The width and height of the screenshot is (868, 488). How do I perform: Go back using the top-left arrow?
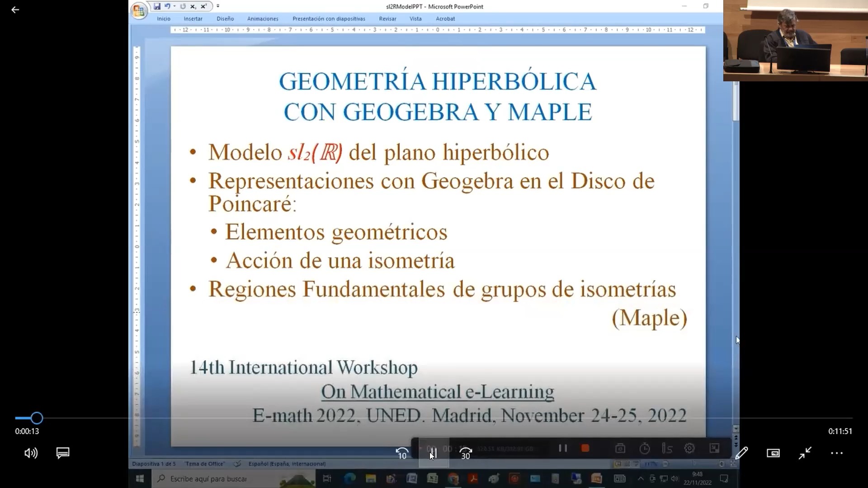coord(15,10)
